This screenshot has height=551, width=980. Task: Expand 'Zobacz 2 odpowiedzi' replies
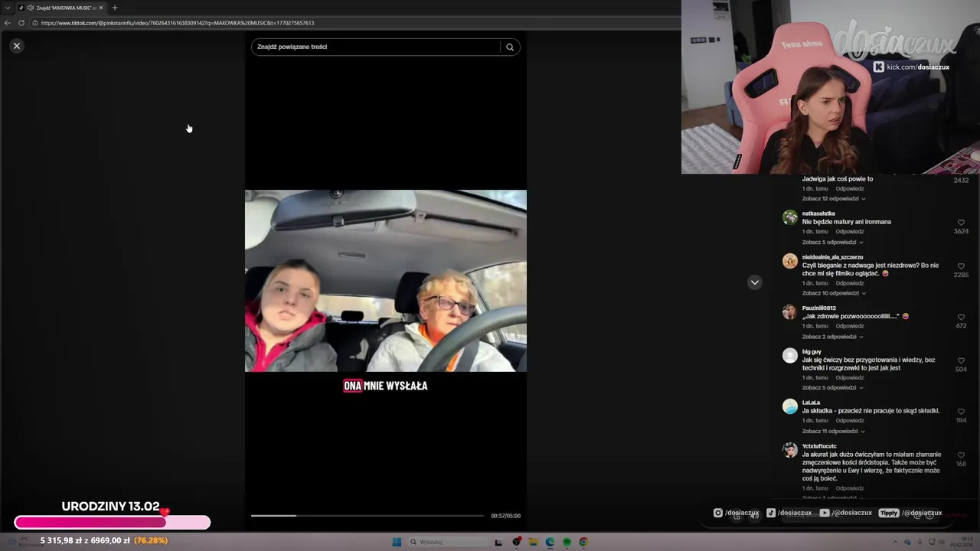pyautogui.click(x=831, y=337)
